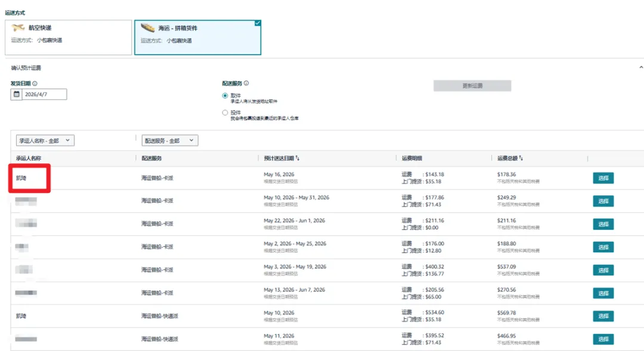The width and height of the screenshot is (644, 351).
Task: Click the 确认预计运费 section title
Action: pos(26,68)
